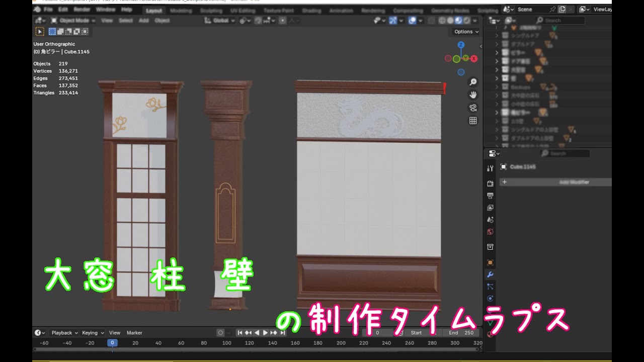Image resolution: width=644 pixels, height=362 pixels.
Task: Toggle viewport gizmos display
Action: [393, 21]
